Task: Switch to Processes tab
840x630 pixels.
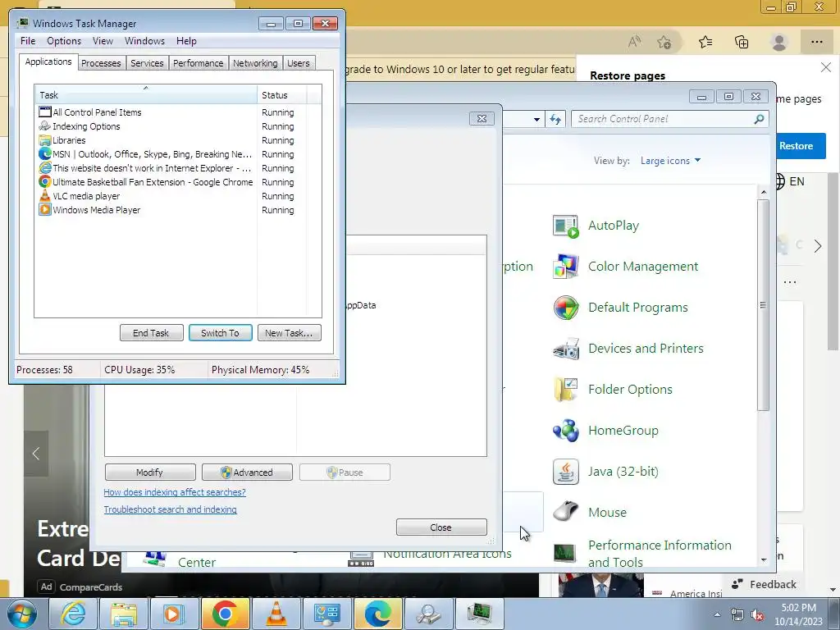Action: pos(101,63)
